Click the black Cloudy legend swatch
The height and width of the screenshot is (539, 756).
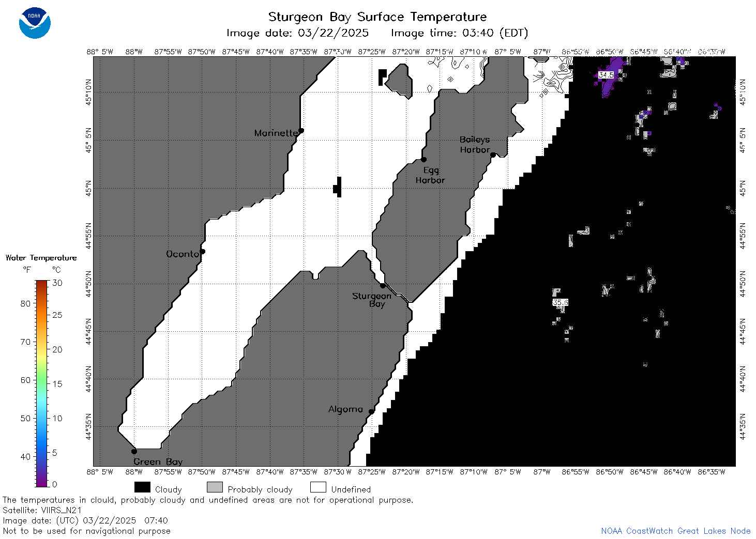point(142,487)
